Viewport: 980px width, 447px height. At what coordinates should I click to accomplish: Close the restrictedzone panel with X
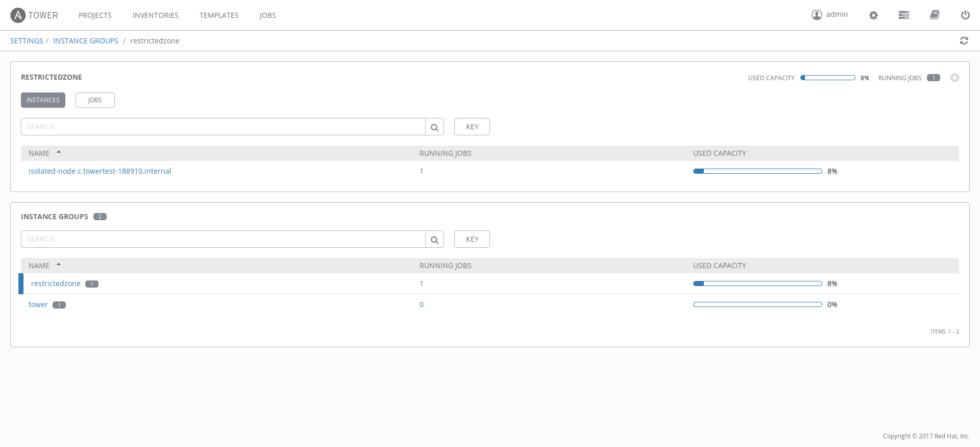(x=954, y=78)
